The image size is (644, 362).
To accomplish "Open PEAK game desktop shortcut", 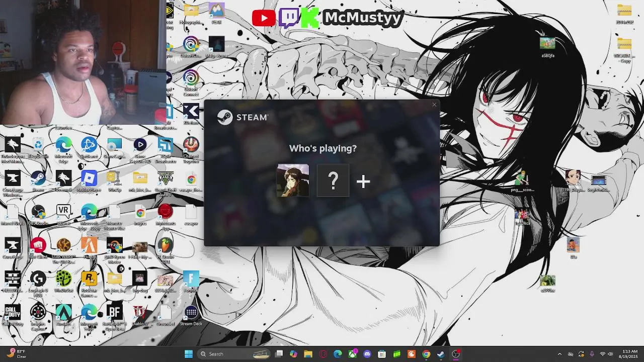I will coord(216,14).
